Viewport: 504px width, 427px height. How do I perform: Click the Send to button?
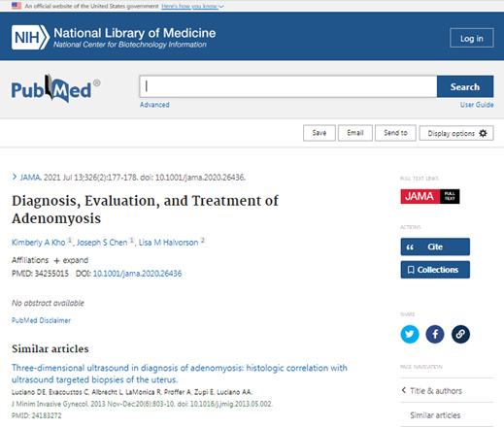tap(395, 133)
